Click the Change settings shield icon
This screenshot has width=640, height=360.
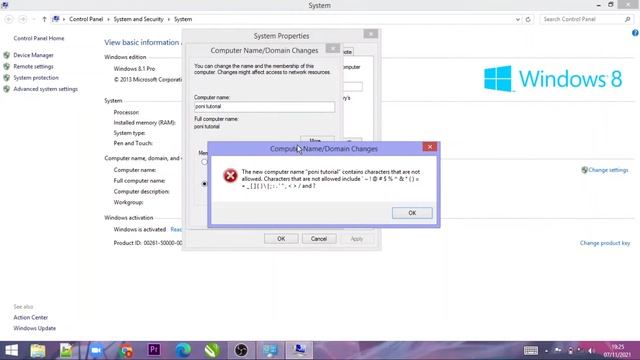pyautogui.click(x=584, y=170)
